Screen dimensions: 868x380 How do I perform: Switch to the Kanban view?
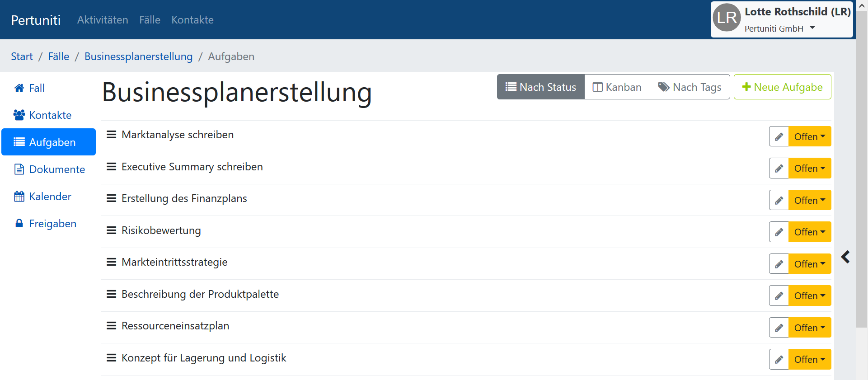pos(617,87)
